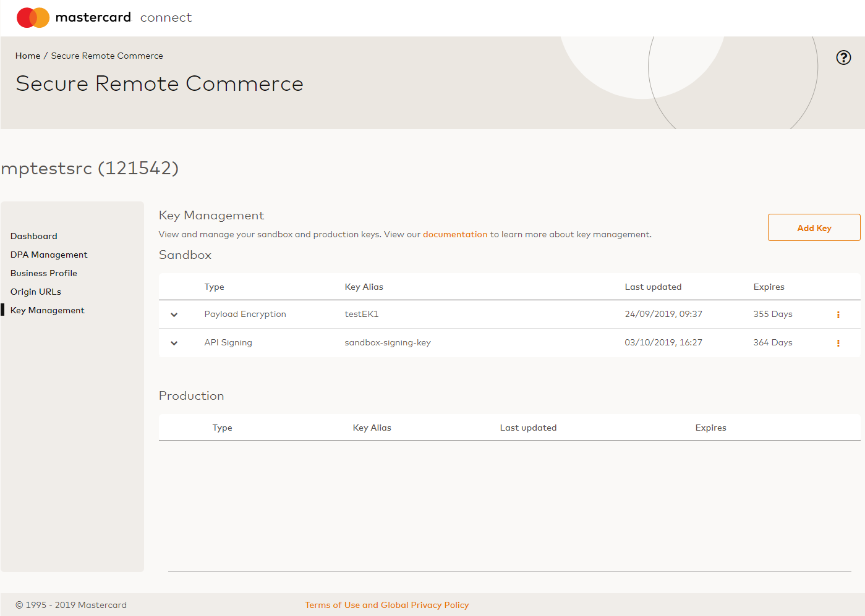Click the Sandbox Key Alias column header
Image resolution: width=865 pixels, height=616 pixels.
click(364, 287)
